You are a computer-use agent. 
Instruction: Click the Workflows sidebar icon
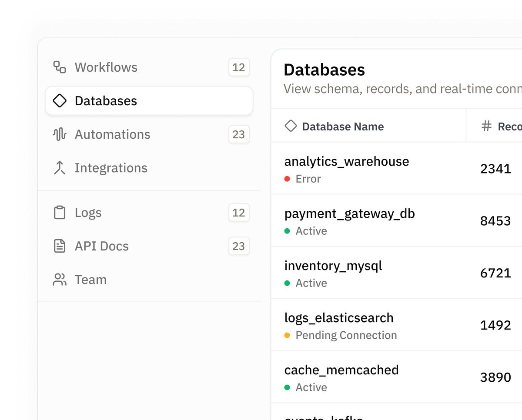click(60, 67)
